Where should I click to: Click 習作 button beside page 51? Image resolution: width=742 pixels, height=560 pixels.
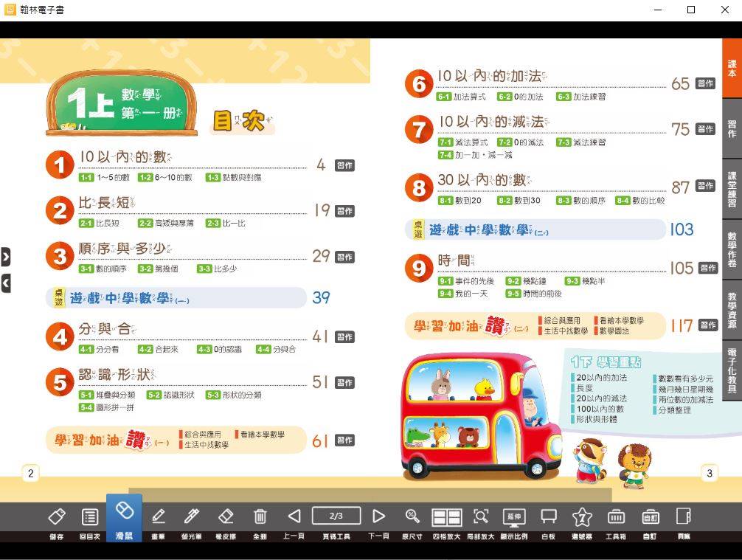344,382
